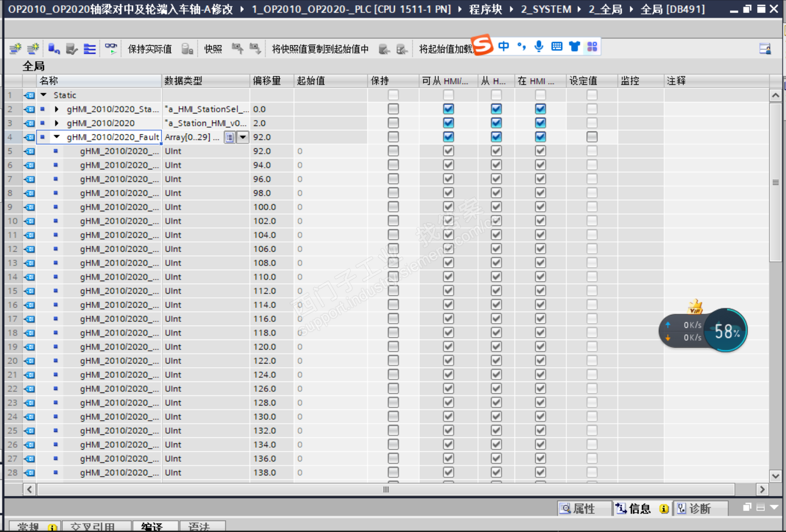This screenshot has height=532, width=786.
Task: Click the toolbar icon left of the list icon
Action: click(x=72, y=49)
